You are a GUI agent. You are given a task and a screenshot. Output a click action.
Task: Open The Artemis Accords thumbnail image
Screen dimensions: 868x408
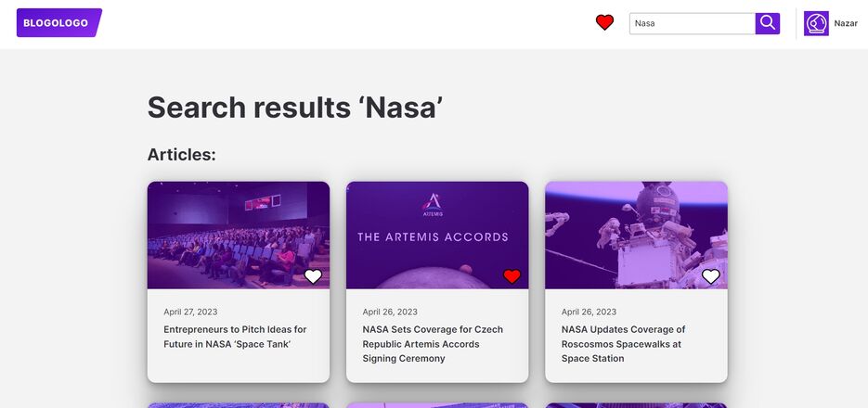click(x=437, y=235)
